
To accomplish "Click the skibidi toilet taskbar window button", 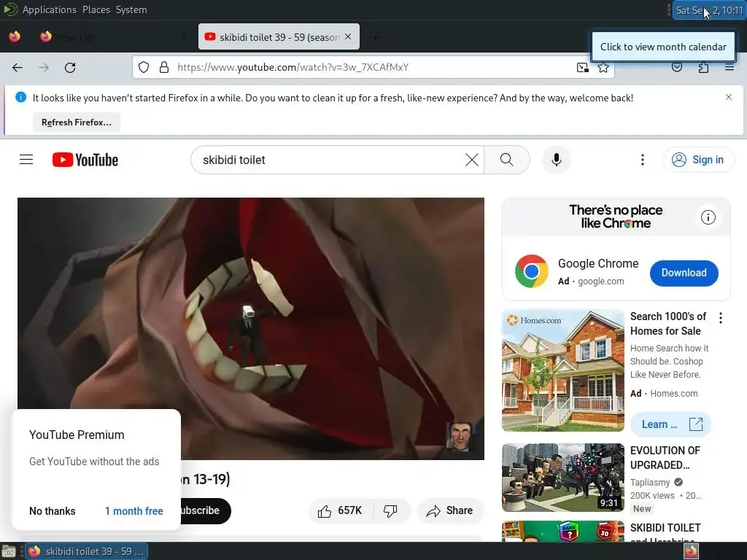I will [x=87, y=551].
